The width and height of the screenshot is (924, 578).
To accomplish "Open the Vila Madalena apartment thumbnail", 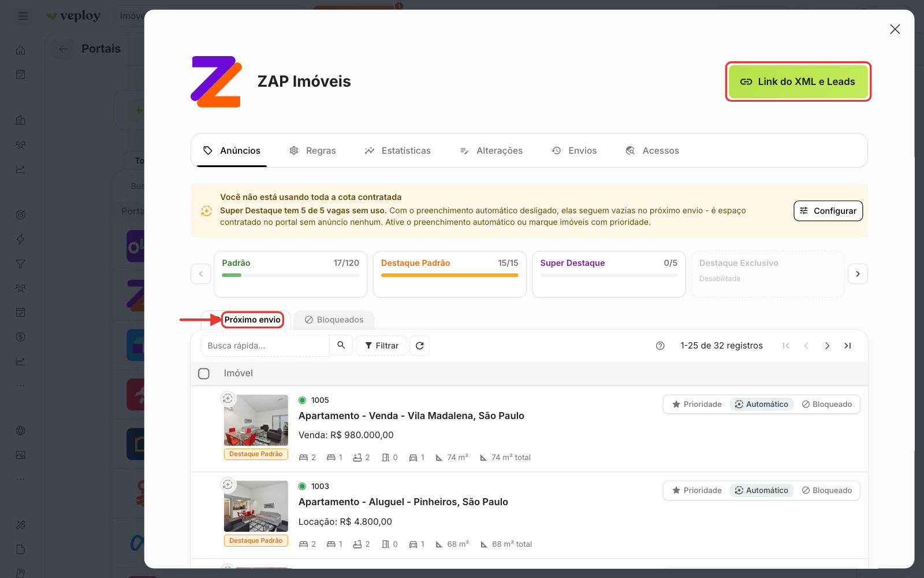I will 256,420.
